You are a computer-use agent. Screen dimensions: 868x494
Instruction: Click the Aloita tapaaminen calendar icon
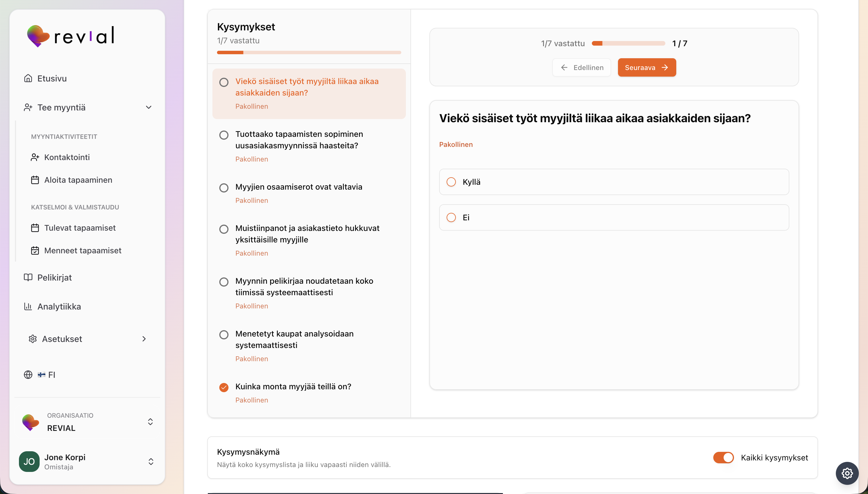(x=35, y=180)
